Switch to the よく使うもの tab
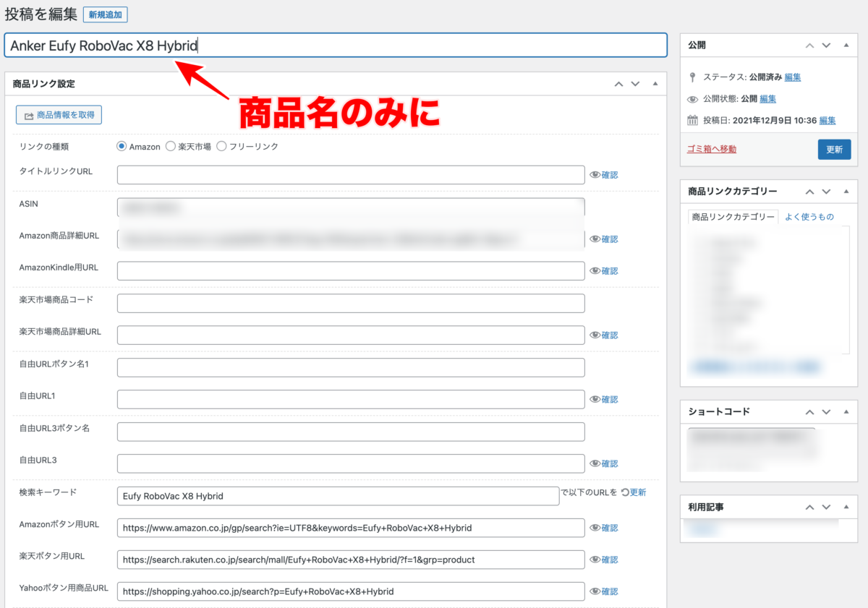Screen dimensions: 868x608 pos(809,217)
